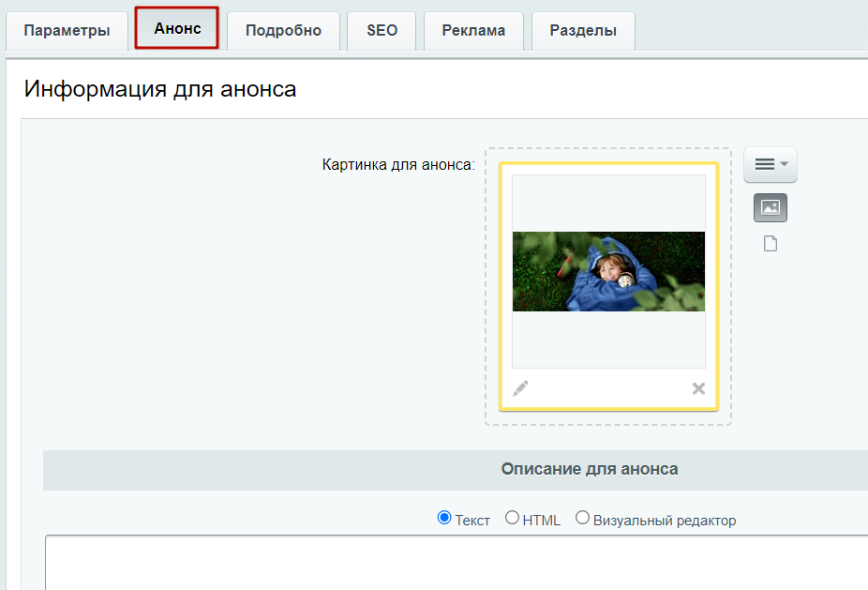Open the Разделы tab
The image size is (868, 590).
[583, 30]
